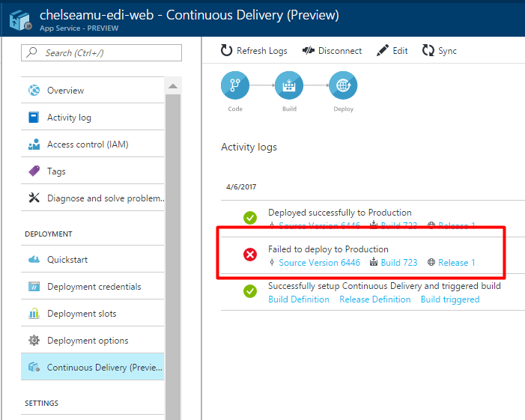Select Access control (IAM) in sidebar

tap(92, 144)
